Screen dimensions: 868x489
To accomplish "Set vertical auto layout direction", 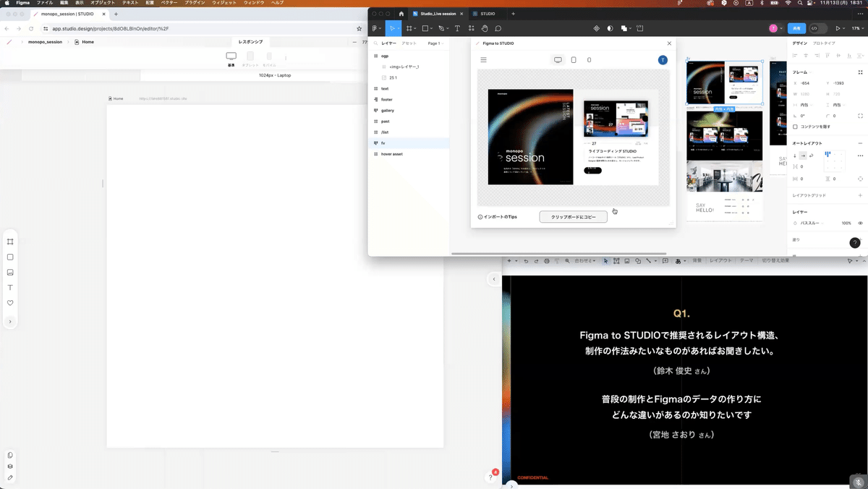I will 795,156.
